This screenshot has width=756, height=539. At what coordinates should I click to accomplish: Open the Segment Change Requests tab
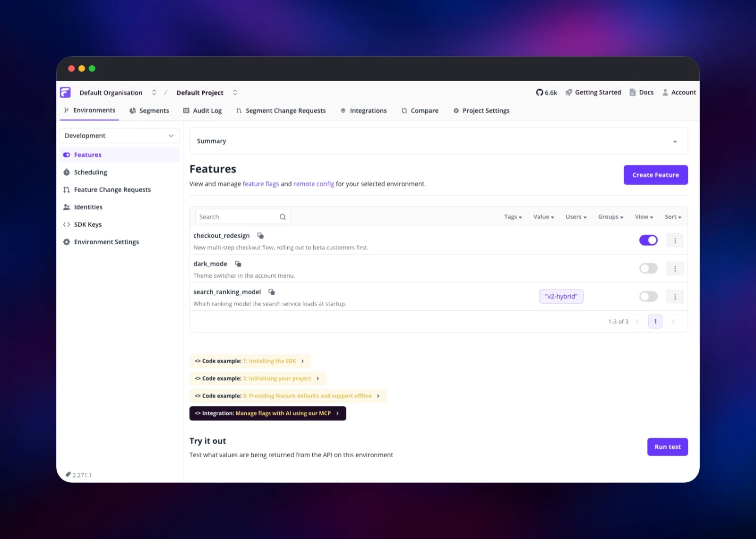[281, 111]
